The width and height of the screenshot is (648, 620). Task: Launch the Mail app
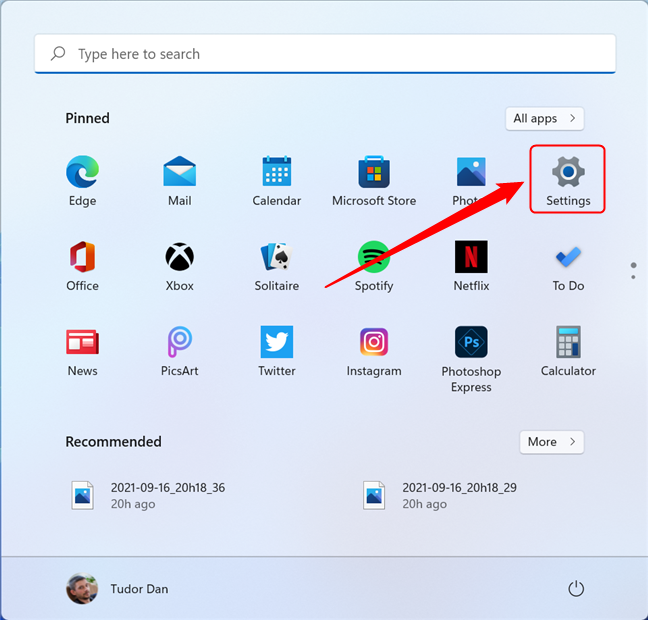179,181
